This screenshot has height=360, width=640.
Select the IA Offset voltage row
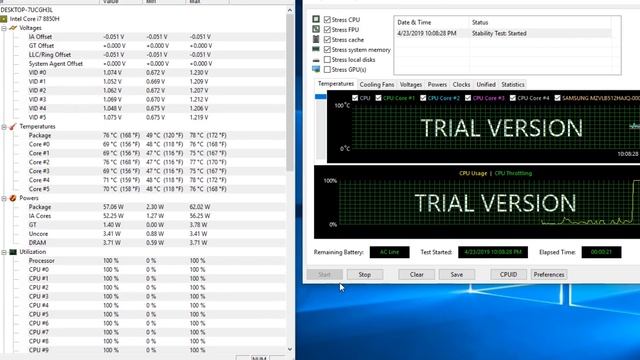[x=143, y=37]
